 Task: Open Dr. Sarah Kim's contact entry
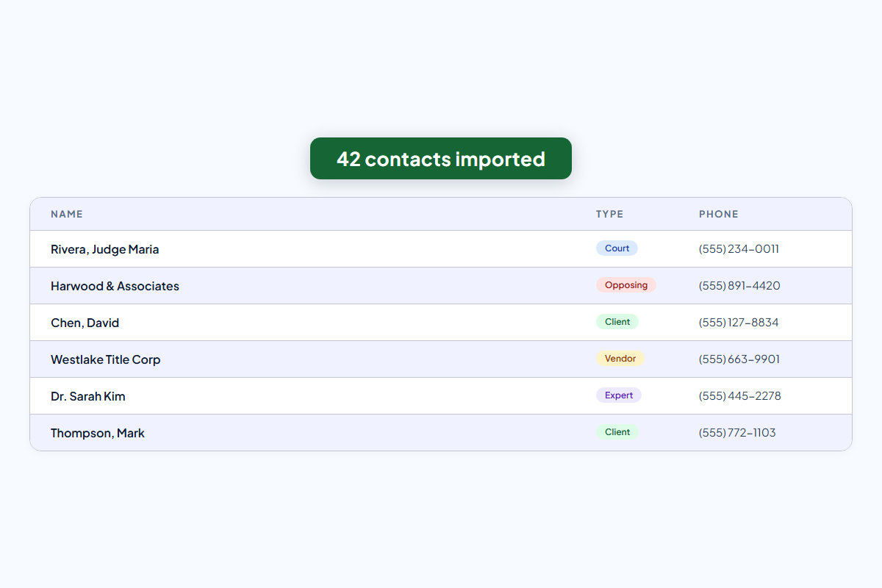[x=87, y=396]
